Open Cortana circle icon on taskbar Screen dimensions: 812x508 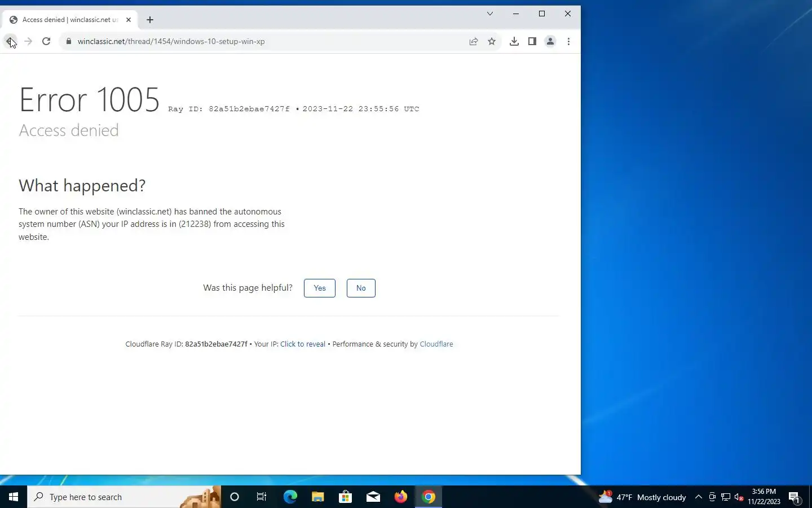point(235,497)
